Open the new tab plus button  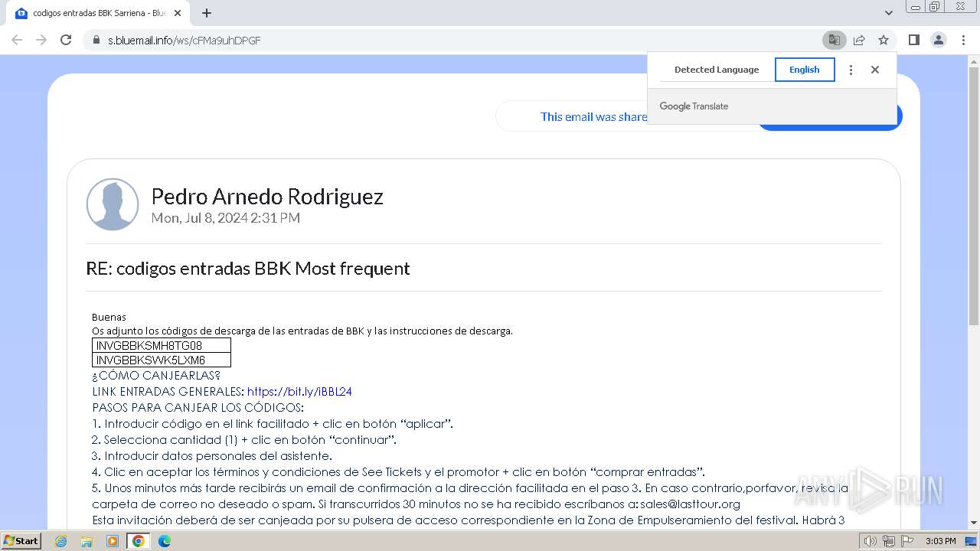(x=207, y=13)
